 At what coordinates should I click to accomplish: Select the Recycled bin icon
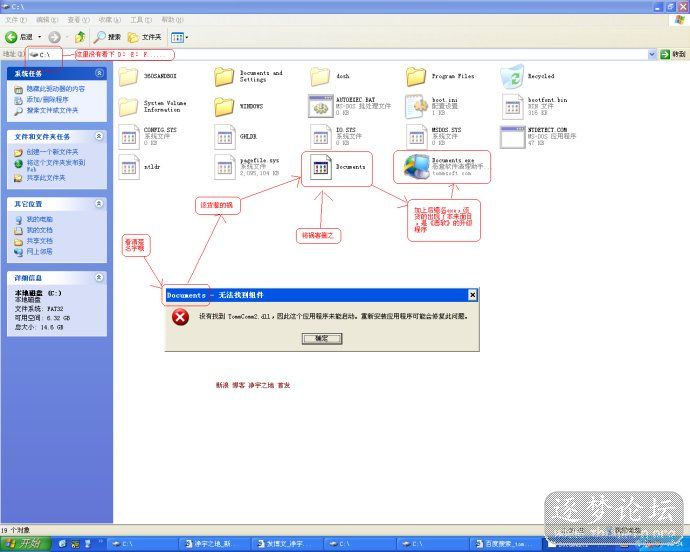pos(512,77)
